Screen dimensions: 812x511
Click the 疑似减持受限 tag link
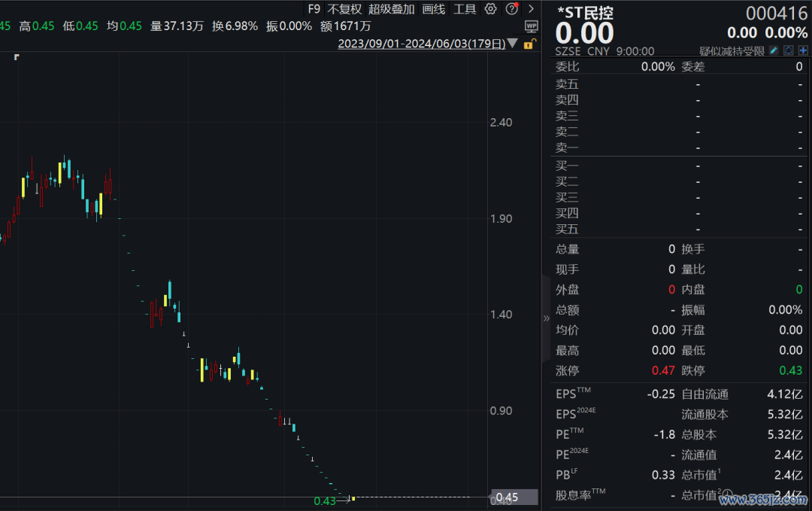[x=732, y=51]
